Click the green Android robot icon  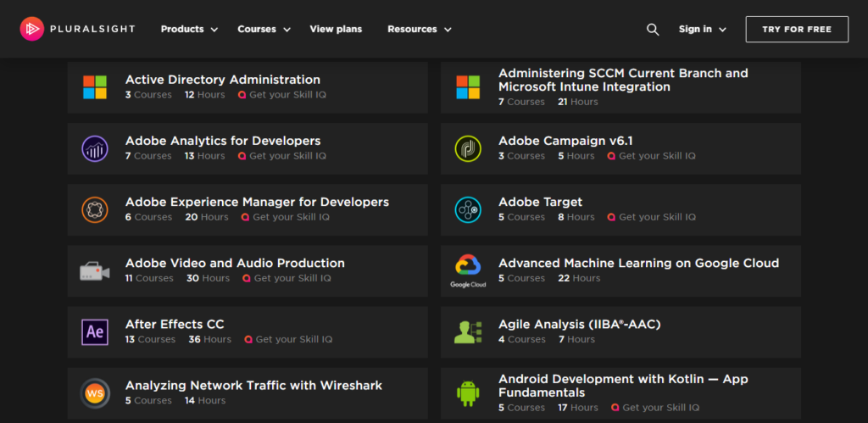click(468, 393)
